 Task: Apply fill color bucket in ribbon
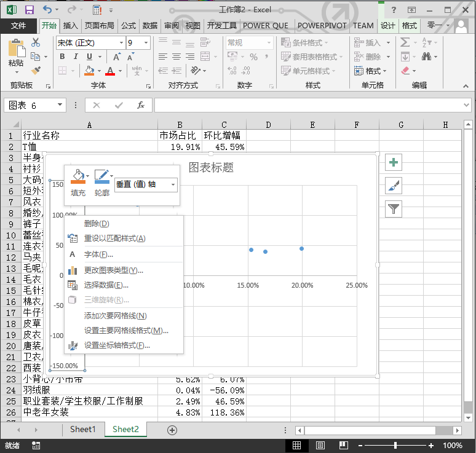click(89, 71)
